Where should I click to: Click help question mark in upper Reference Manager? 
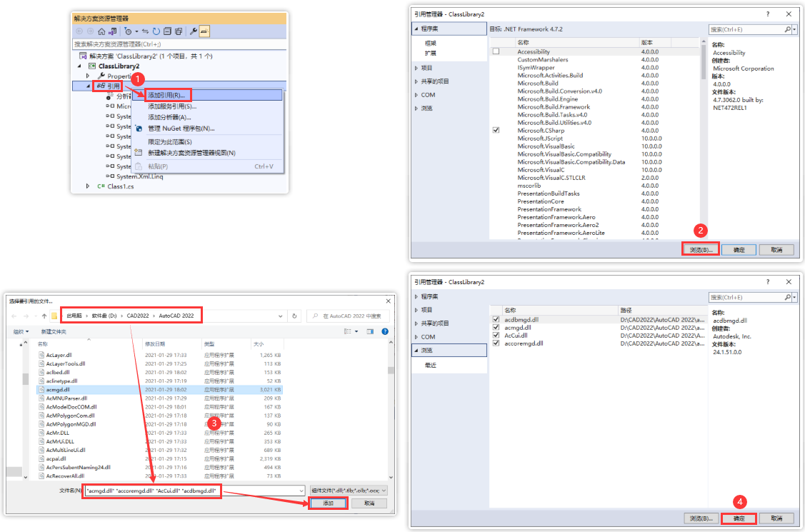click(x=768, y=14)
